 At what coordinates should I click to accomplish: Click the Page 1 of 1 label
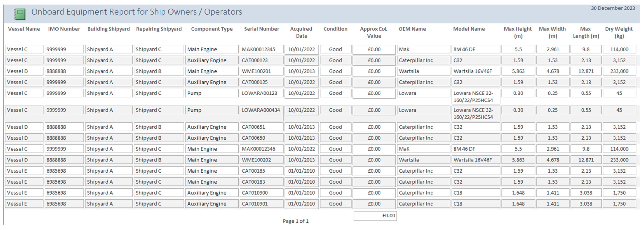(296, 221)
